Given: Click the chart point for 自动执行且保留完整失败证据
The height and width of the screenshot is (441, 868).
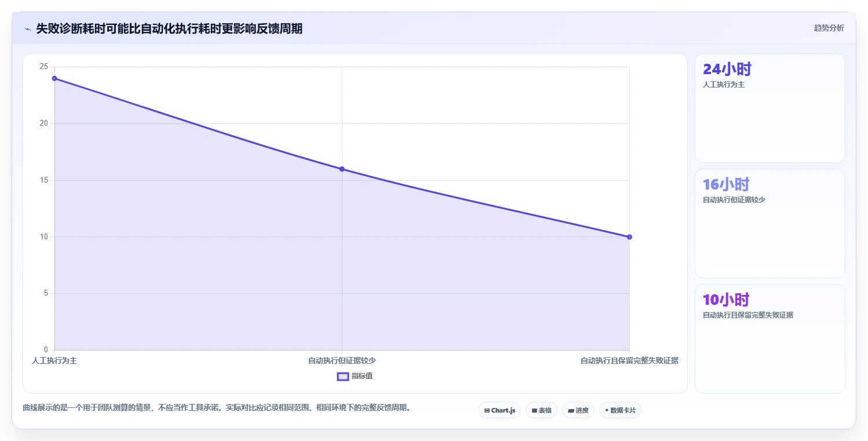Looking at the screenshot, I should [x=629, y=237].
